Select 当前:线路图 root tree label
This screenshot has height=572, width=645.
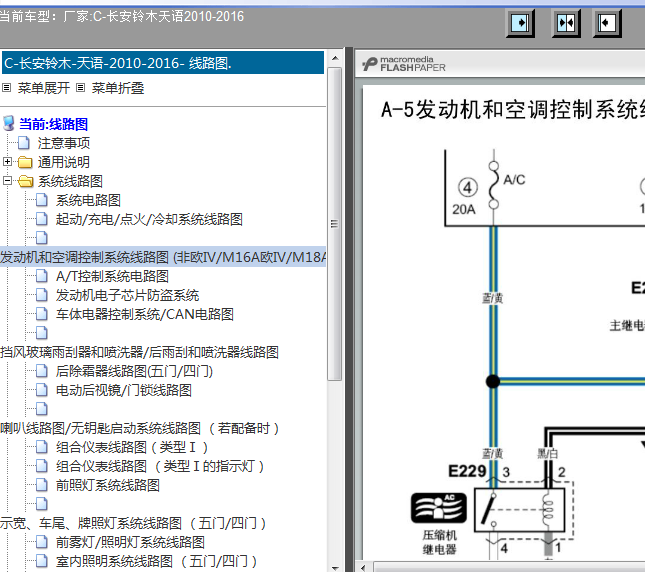[53, 124]
